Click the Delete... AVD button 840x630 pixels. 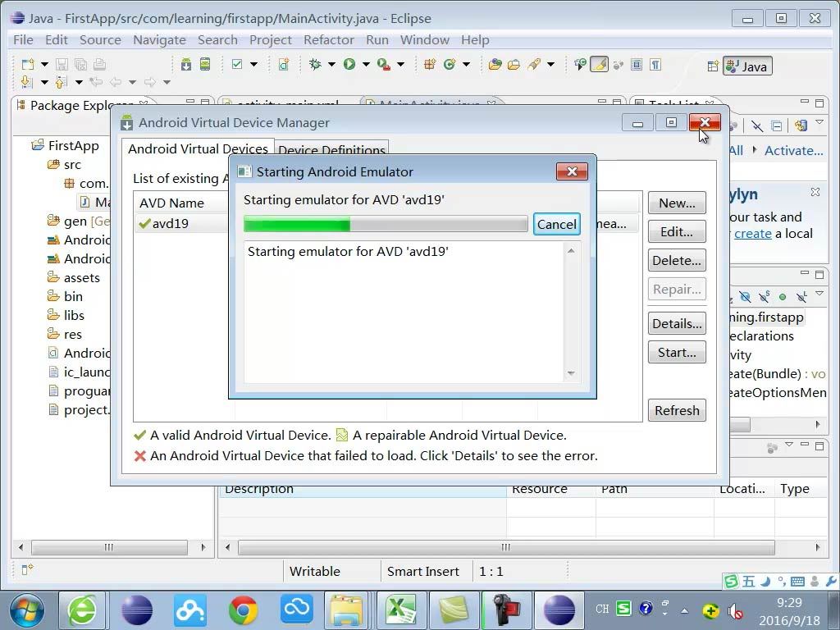(677, 260)
